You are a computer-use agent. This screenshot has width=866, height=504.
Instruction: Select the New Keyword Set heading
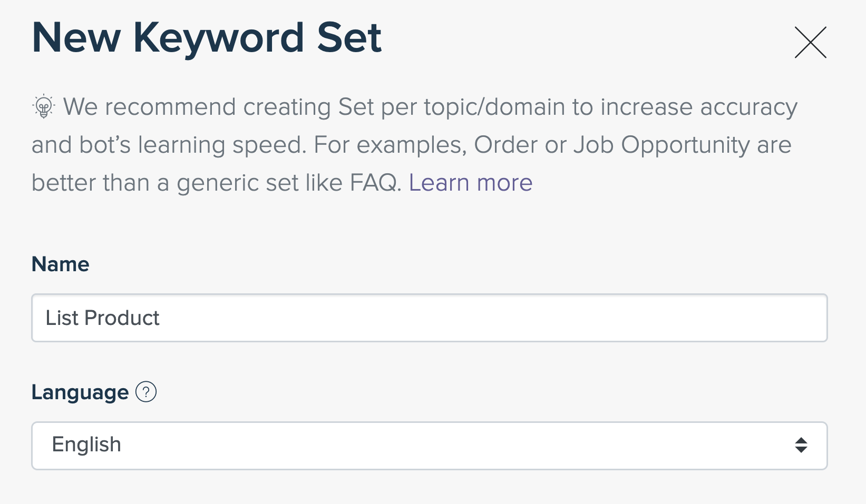tap(207, 38)
